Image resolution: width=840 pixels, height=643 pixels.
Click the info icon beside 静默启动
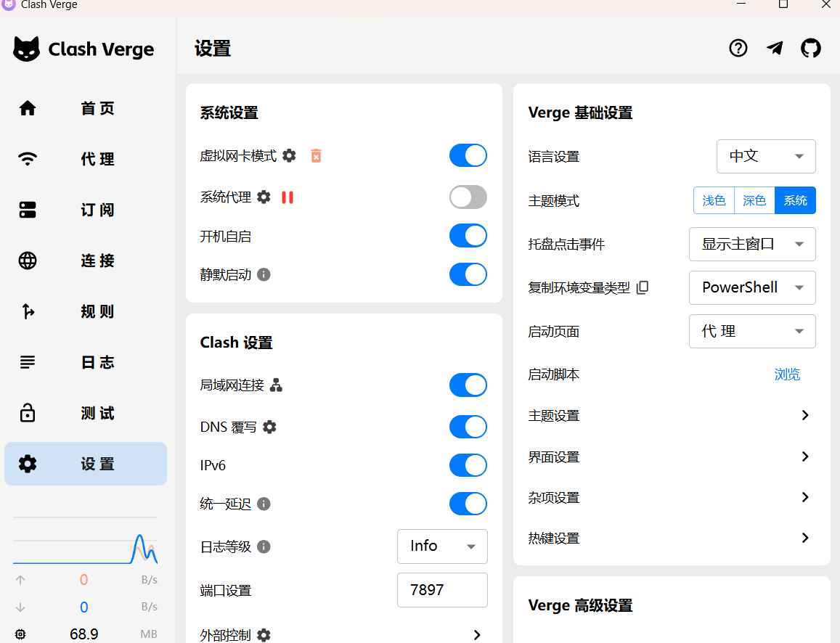pyautogui.click(x=264, y=274)
